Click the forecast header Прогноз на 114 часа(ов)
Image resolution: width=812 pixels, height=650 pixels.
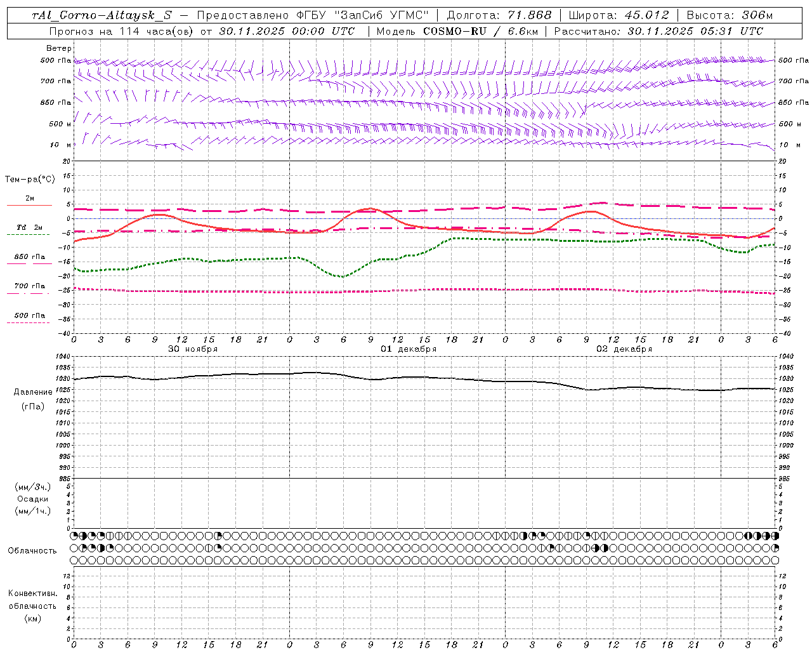click(122, 31)
